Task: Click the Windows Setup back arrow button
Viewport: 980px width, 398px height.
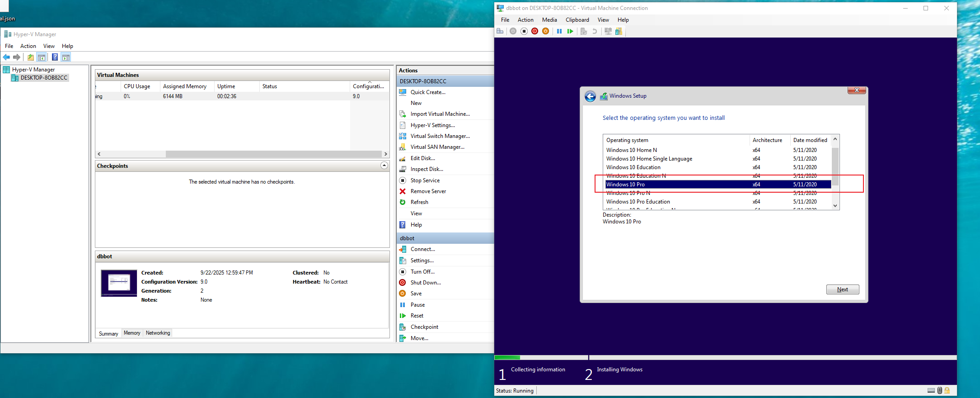Action: point(590,96)
